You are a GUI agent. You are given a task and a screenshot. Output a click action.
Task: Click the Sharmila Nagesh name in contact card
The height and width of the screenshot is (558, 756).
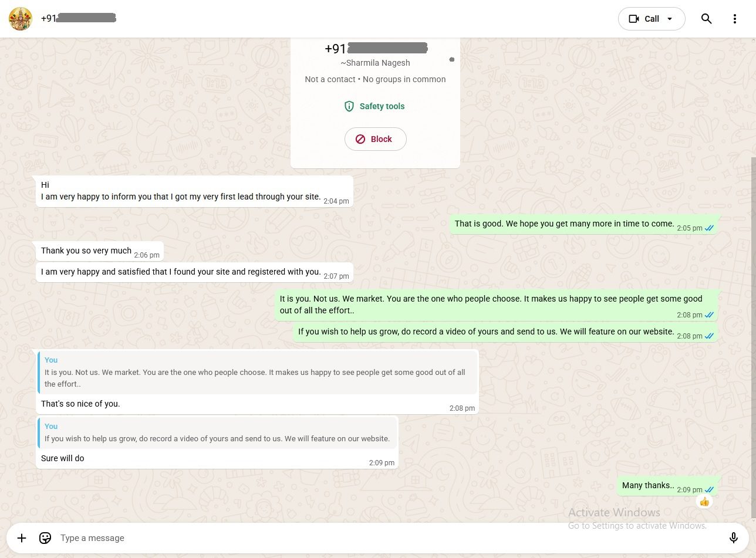375,63
